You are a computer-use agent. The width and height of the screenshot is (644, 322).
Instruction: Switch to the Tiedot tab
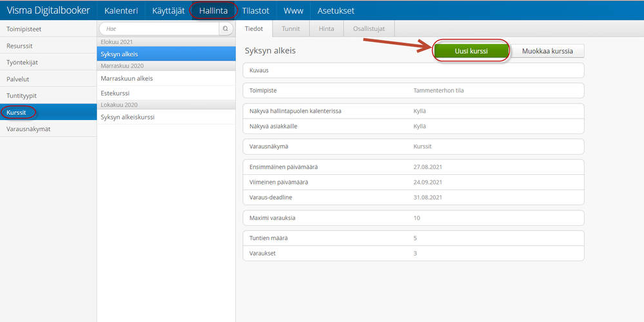(254, 29)
